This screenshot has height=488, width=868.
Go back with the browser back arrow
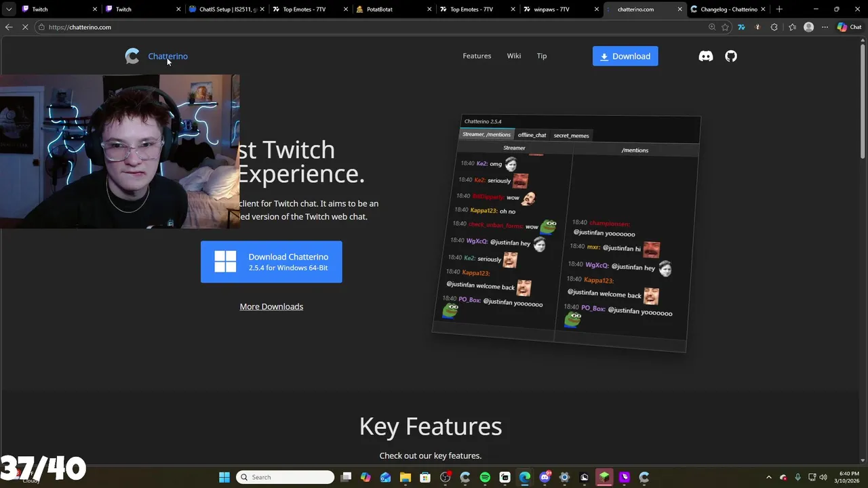[x=9, y=27]
